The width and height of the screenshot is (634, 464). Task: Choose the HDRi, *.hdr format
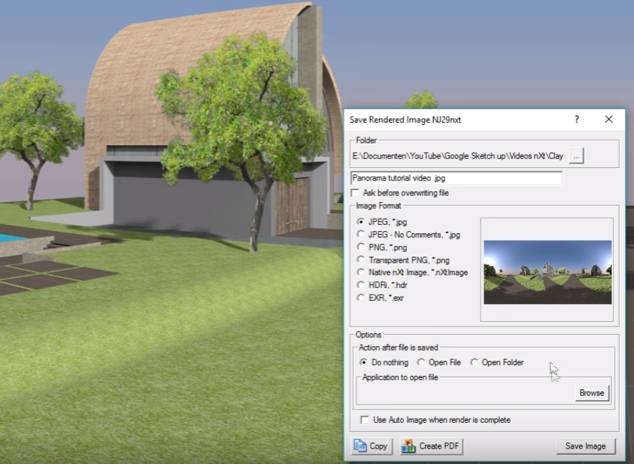360,284
